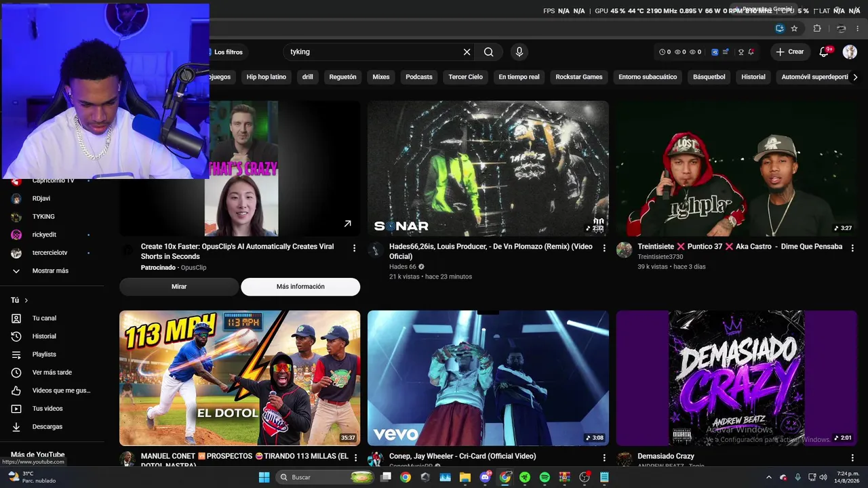Open options for Demasiado Crazy video
Screen dimensions: 868x488
click(x=852, y=458)
